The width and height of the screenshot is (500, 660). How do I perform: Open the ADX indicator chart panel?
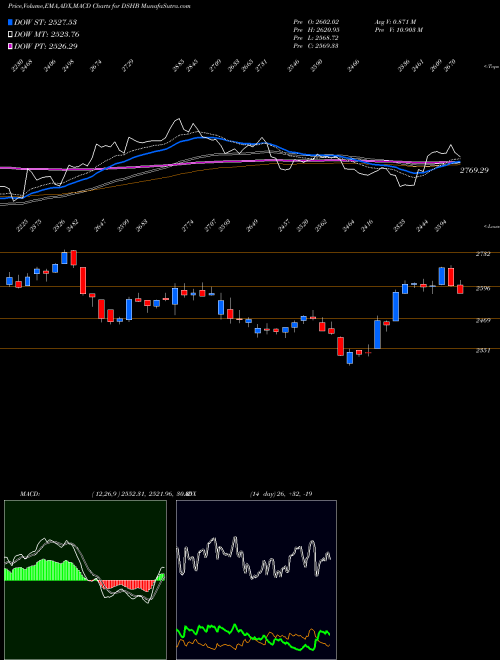(x=256, y=580)
